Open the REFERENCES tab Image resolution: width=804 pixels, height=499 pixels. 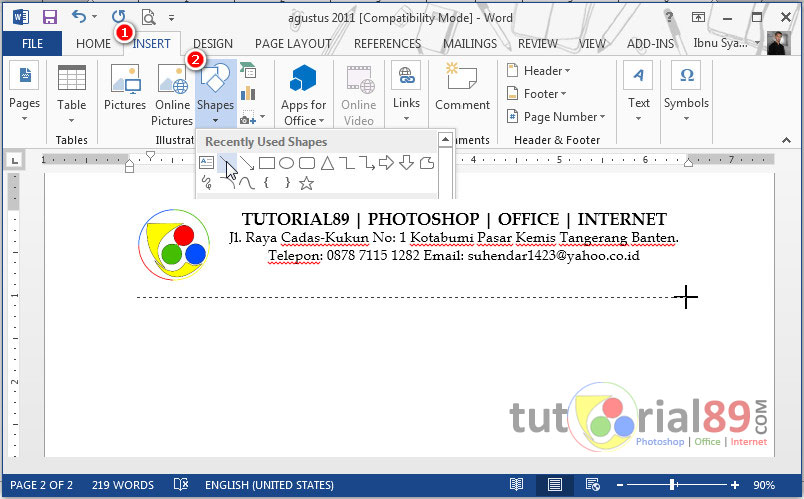click(387, 44)
